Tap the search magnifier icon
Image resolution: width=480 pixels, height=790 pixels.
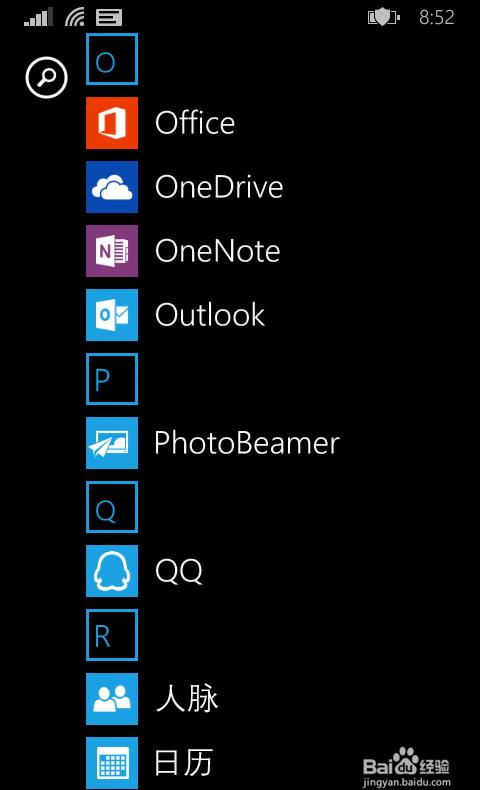(46, 78)
